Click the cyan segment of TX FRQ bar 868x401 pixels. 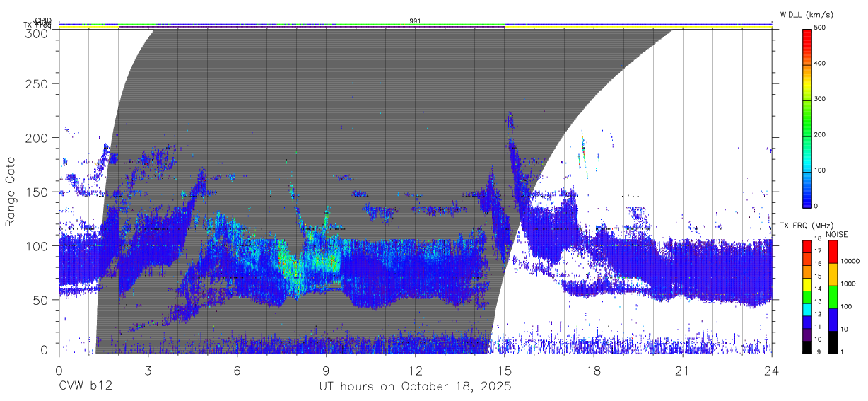(x=807, y=309)
